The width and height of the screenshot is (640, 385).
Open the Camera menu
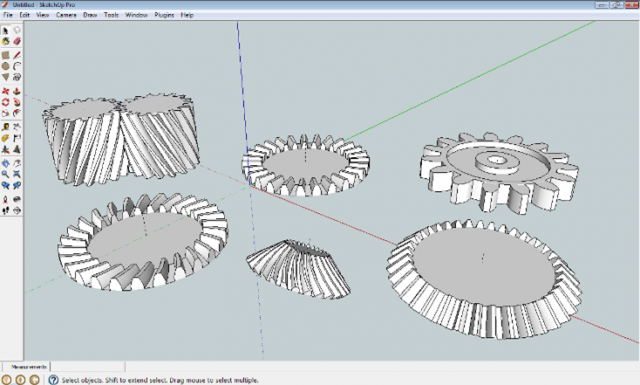click(66, 15)
